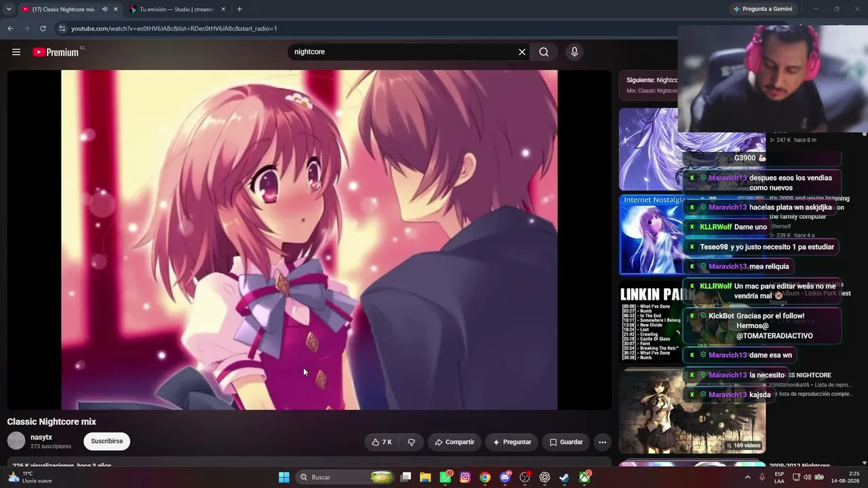Mute the Classic Nightcore tab audio
The image size is (868, 488).
[104, 9]
